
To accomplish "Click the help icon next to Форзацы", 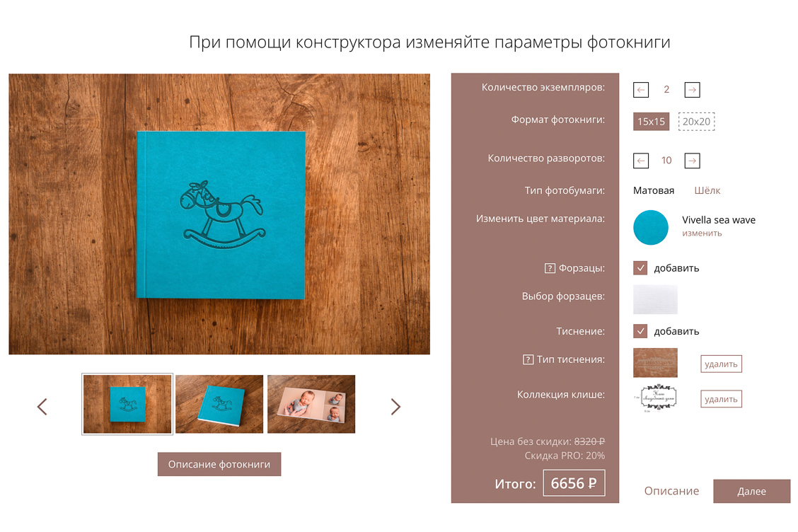I will coord(550,268).
